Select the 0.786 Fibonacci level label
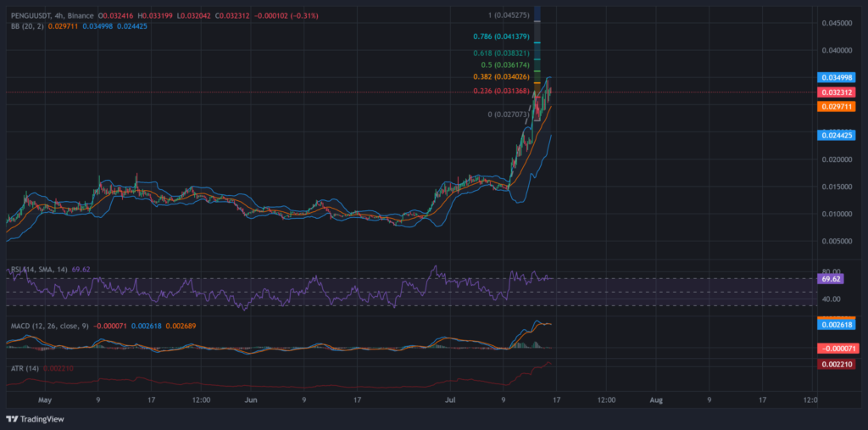 click(x=501, y=36)
